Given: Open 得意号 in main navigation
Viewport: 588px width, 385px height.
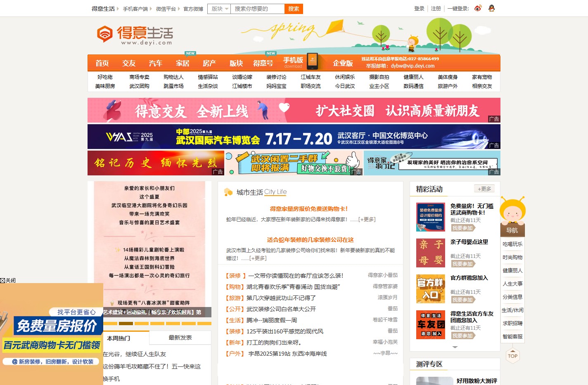Looking at the screenshot, I should click(263, 63).
